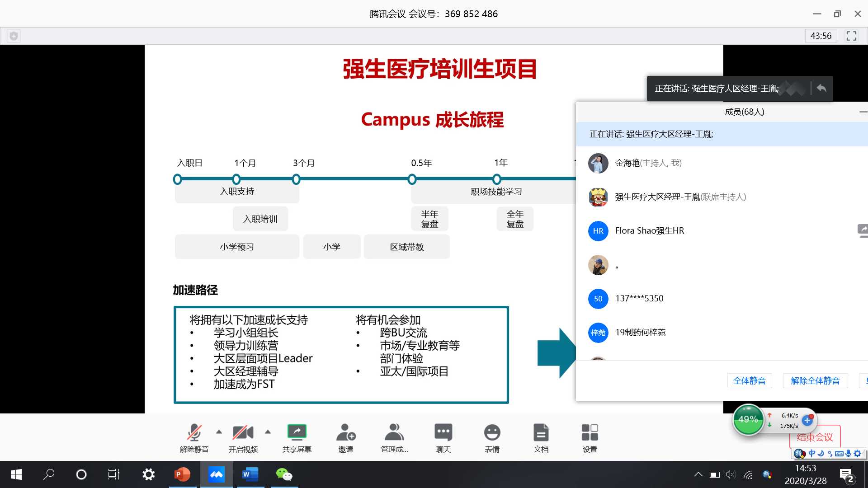The image size is (868, 488).
Task: Expand audio options arrow beside microphone
Action: point(219,432)
